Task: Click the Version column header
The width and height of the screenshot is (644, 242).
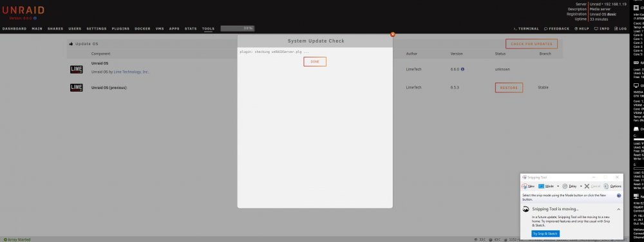Action: [x=457, y=54]
